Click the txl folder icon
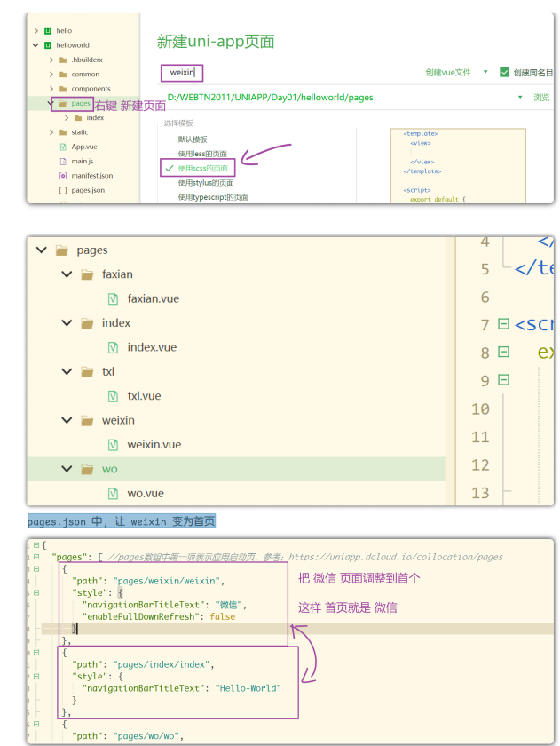Image resolution: width=560 pixels, height=746 pixels. pyautogui.click(x=87, y=371)
